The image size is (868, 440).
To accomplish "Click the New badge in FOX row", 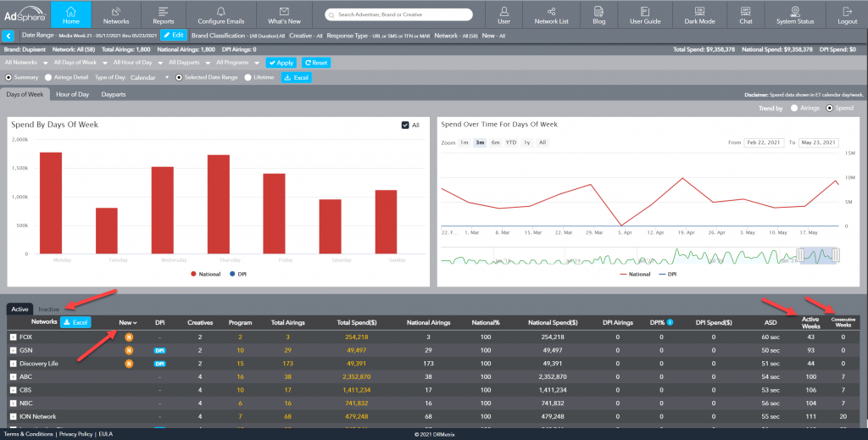I will point(129,337).
